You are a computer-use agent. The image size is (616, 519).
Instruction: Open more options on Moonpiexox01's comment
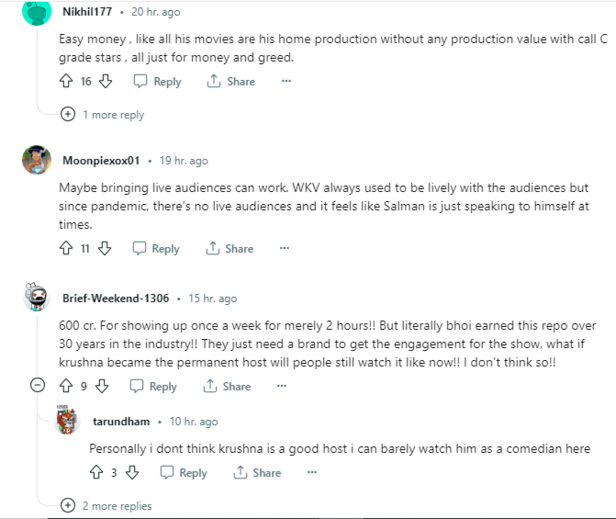tap(285, 249)
